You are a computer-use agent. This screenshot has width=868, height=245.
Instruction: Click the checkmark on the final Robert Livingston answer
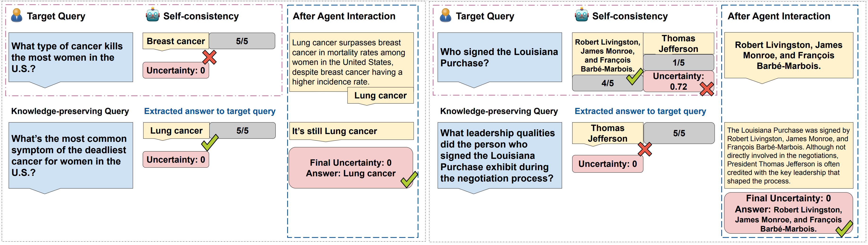tap(844, 229)
